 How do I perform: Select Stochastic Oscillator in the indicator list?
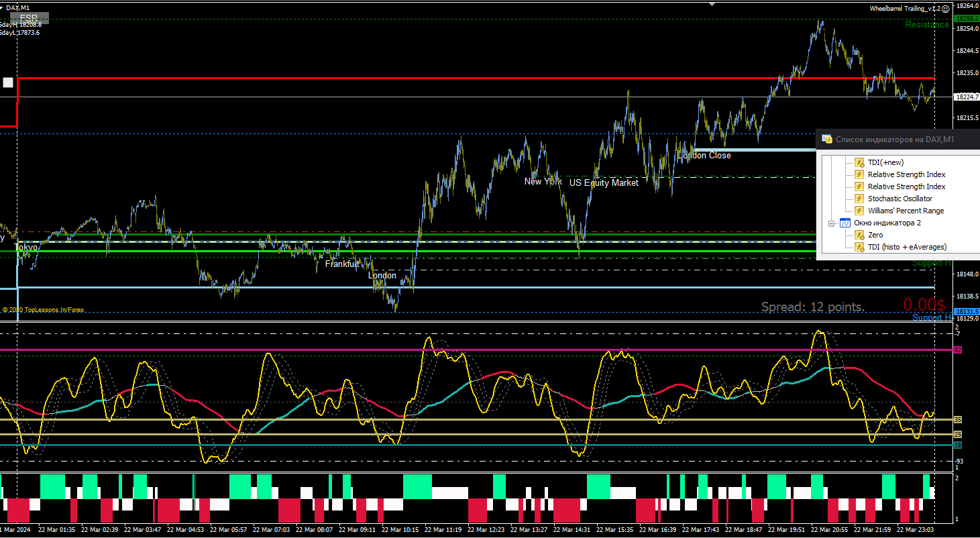tap(900, 199)
